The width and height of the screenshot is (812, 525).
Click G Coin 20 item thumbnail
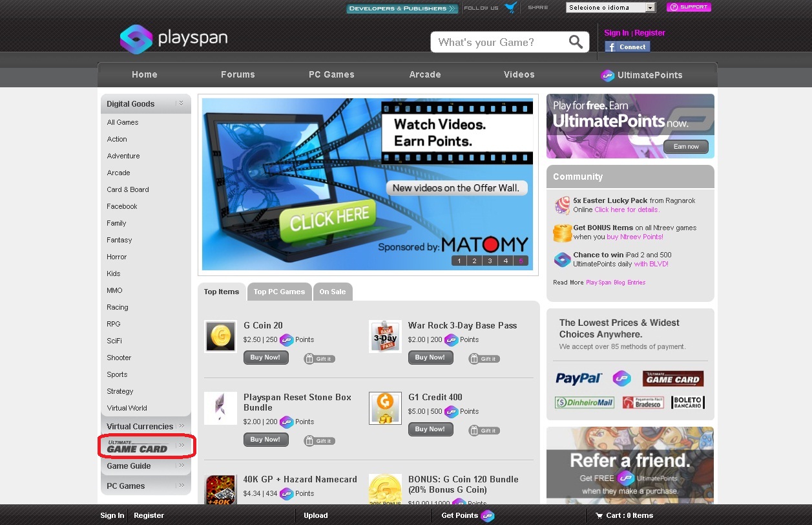click(220, 336)
